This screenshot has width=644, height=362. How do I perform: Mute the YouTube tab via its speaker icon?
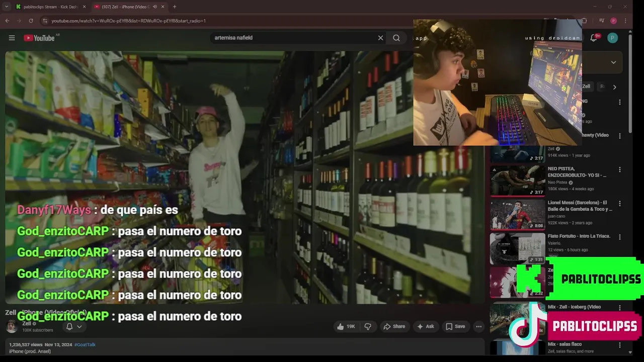[155, 7]
